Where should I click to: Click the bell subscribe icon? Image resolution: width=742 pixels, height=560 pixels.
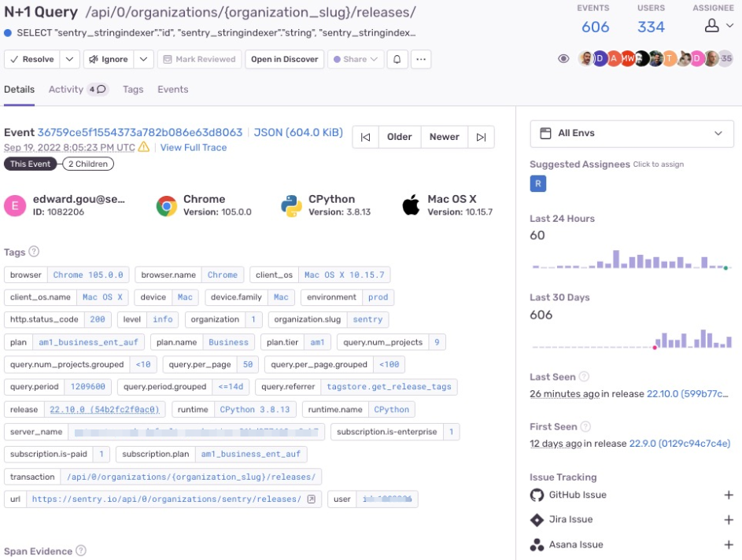397,59
